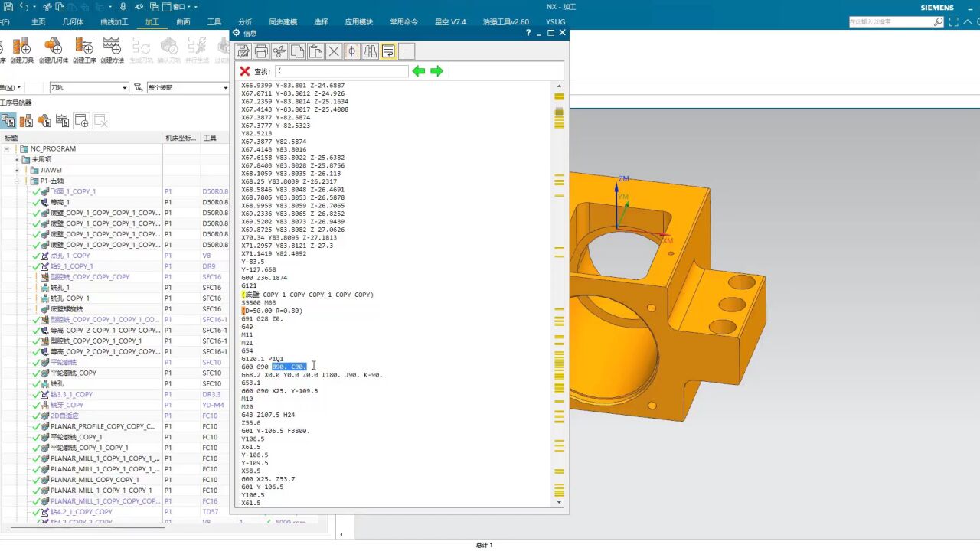Click the Create Method (创建方法) icon

pyautogui.click(x=112, y=47)
